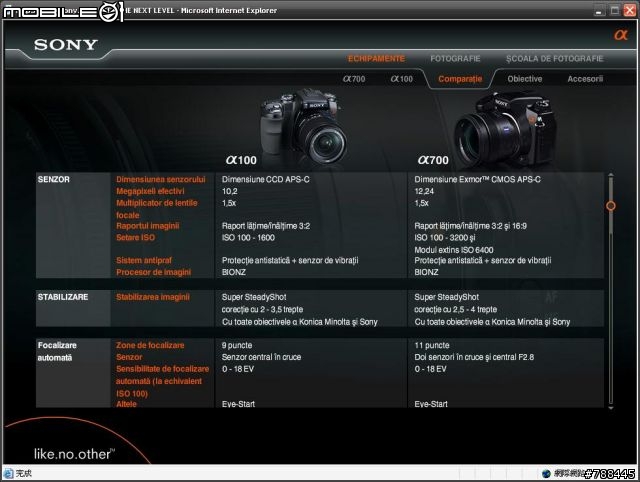Viewport: 640px width, 482px height.
Task: Click the scroll up arrow of comparison table
Action: [x=611, y=175]
